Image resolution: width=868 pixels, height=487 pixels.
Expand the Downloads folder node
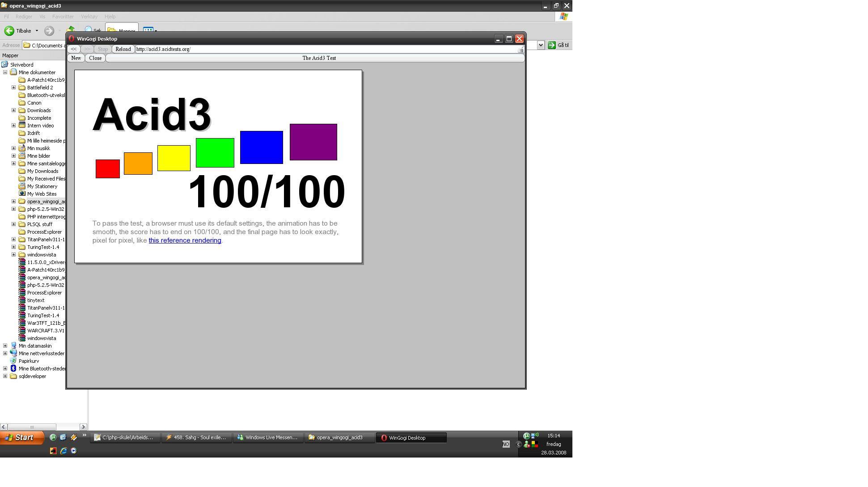tap(13, 110)
